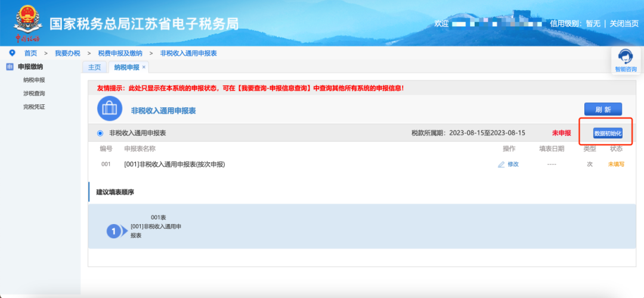
Task: Click the blue briefcase icon for 非税收入通用申报表
Action: click(109, 110)
